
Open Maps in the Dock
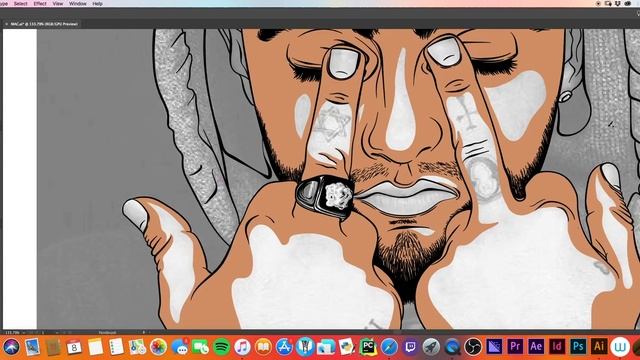click(137, 347)
